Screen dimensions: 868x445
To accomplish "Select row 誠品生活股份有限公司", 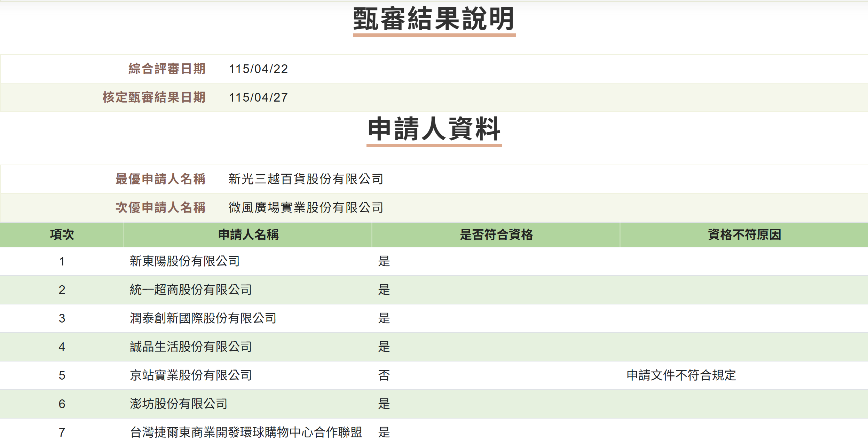I will [x=434, y=347].
